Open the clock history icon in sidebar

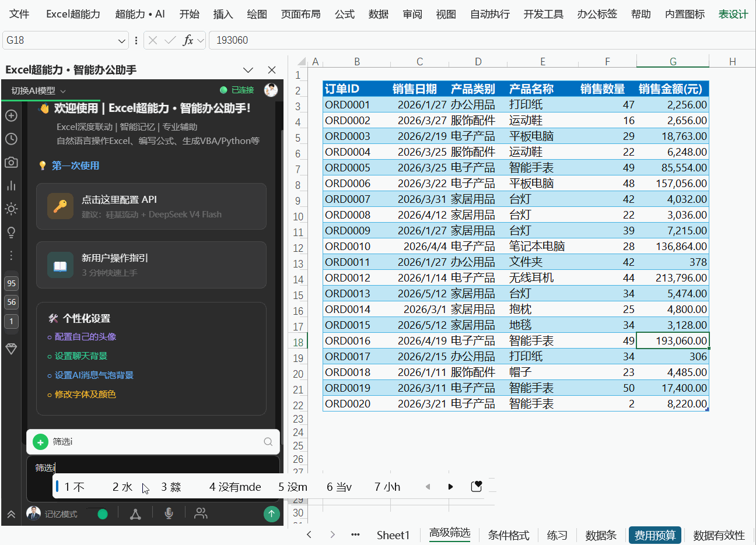tap(11, 139)
